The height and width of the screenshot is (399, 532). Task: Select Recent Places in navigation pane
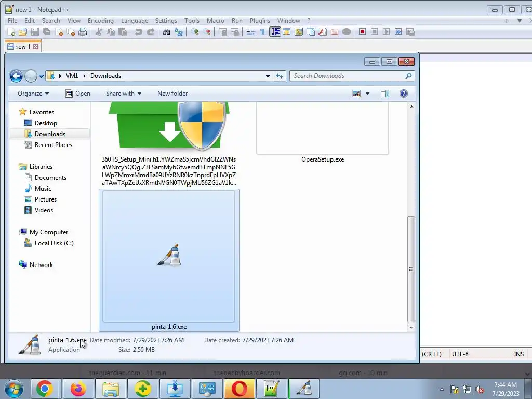pos(54,145)
